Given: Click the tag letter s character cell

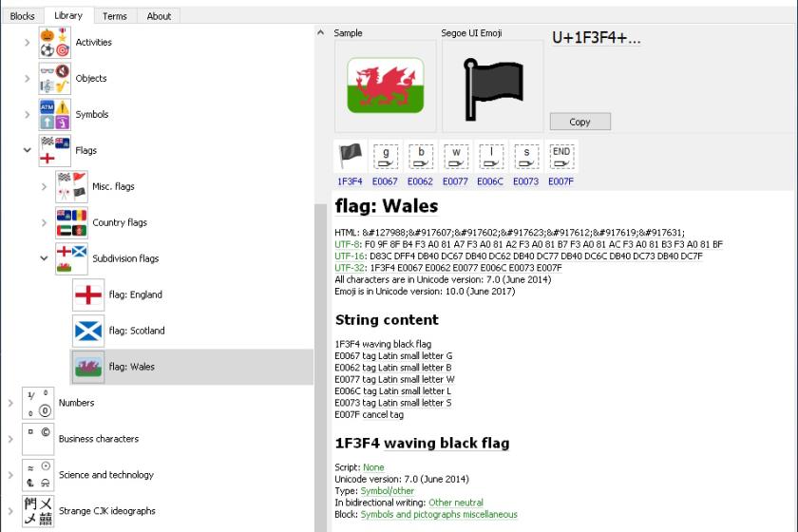Looking at the screenshot, I should coord(525,157).
